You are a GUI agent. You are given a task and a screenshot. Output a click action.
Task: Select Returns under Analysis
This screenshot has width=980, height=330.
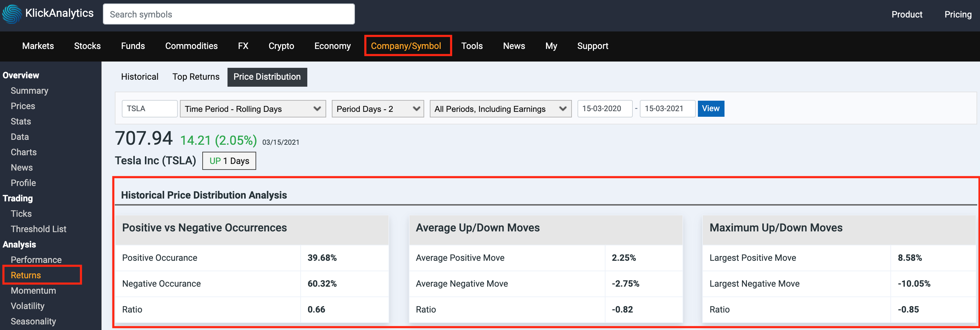(26, 275)
